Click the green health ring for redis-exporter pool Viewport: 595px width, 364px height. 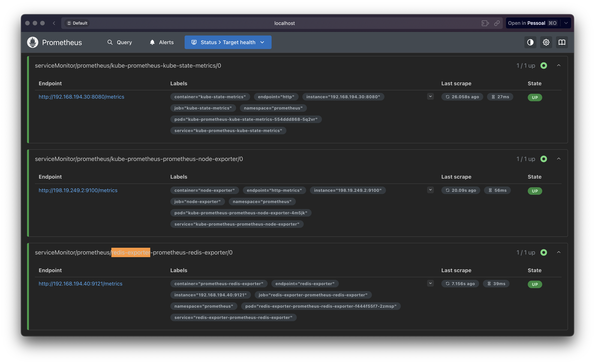(544, 252)
